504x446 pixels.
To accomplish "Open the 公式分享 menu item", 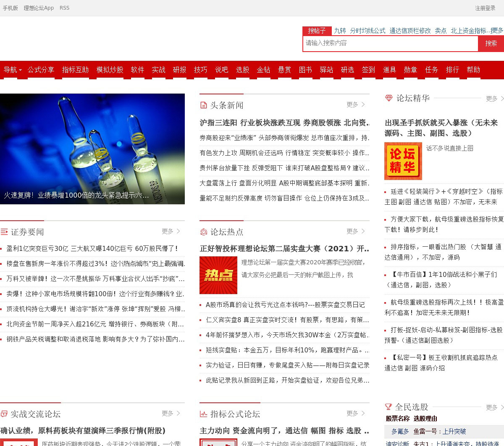I will [41, 70].
